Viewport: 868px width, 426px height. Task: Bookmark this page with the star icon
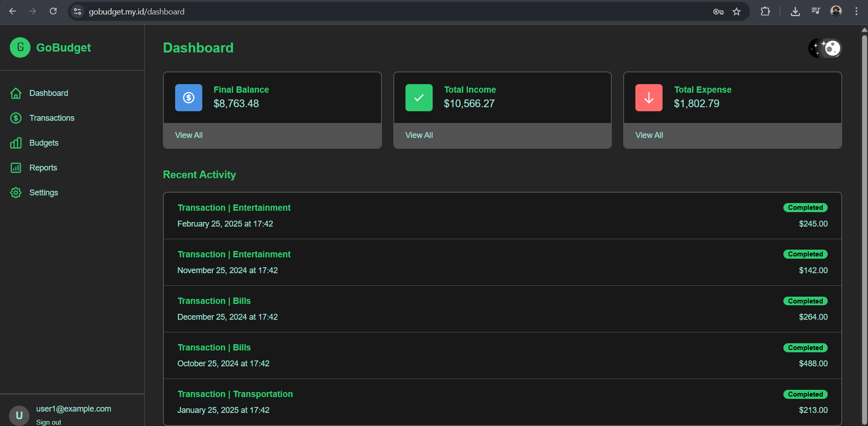(x=737, y=12)
